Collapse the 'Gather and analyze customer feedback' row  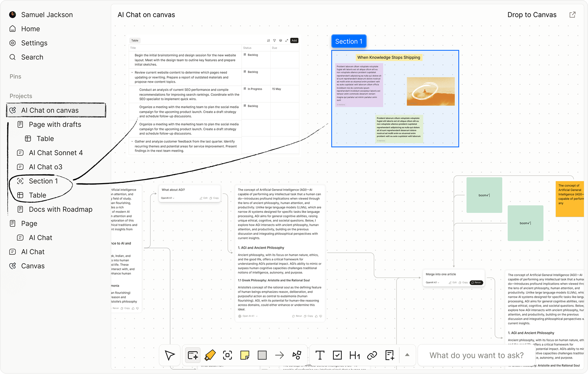(x=132, y=142)
